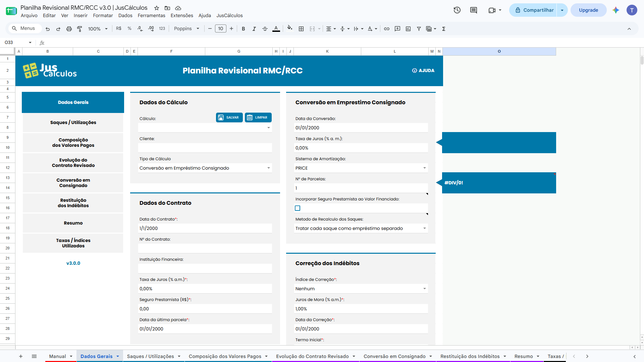Toggle italic formatting

[254, 29]
